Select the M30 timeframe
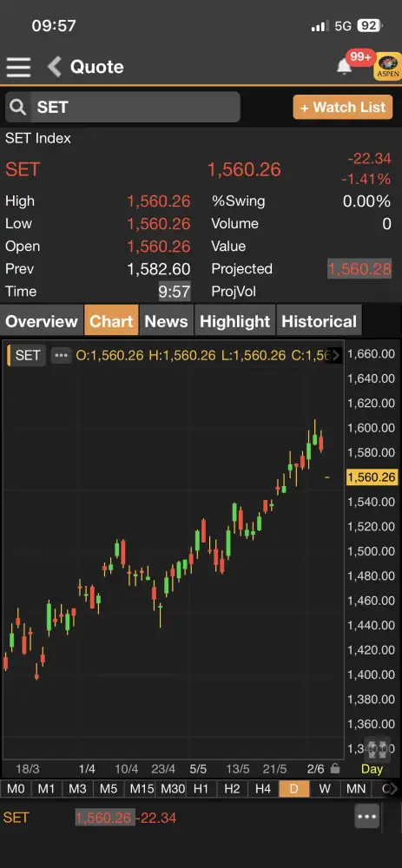The width and height of the screenshot is (402, 868). [x=172, y=788]
